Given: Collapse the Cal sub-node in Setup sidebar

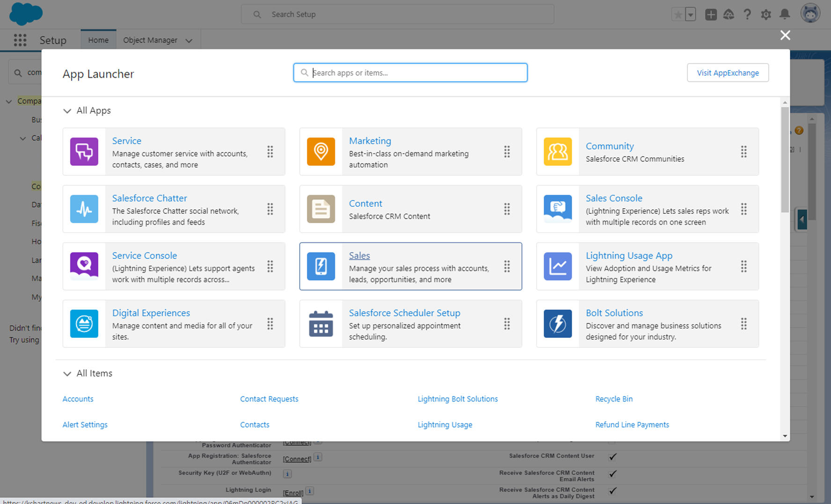Looking at the screenshot, I should click(23, 138).
